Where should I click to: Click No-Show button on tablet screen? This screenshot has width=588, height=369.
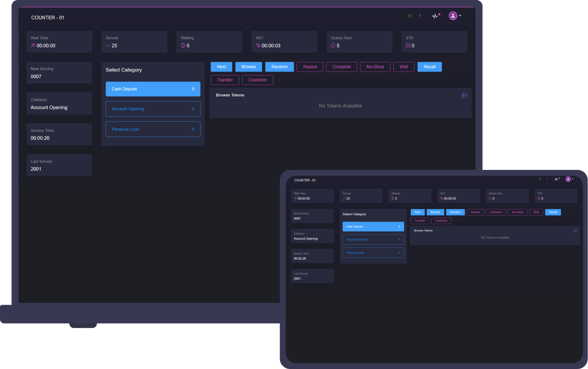point(517,212)
